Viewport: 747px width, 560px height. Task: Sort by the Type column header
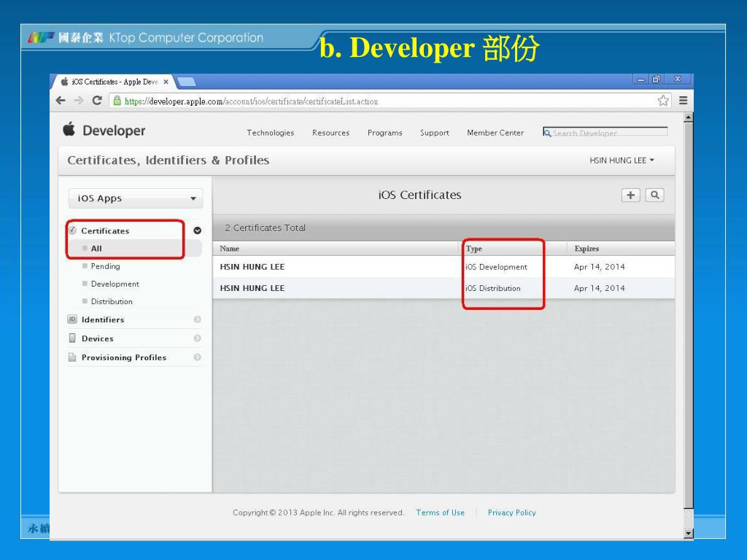click(x=474, y=249)
